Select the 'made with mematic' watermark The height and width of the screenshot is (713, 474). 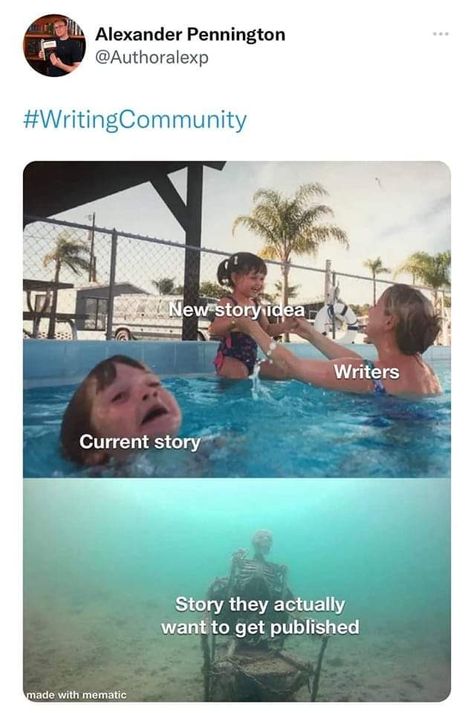click(76, 695)
